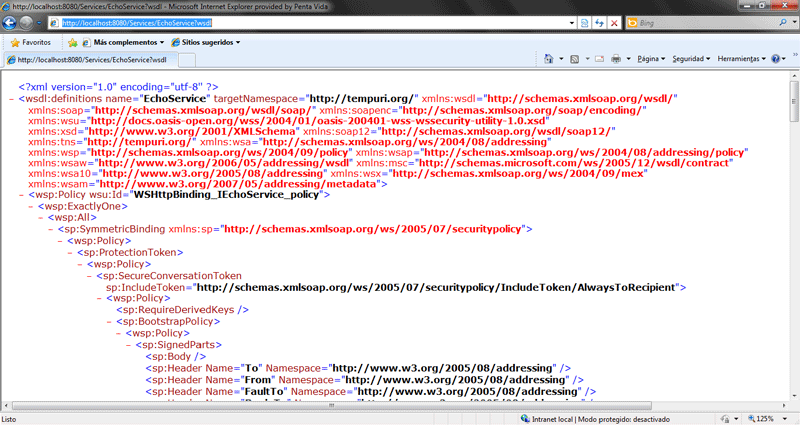Open the feeds dropdown arrow

pyautogui.click(x=587, y=59)
